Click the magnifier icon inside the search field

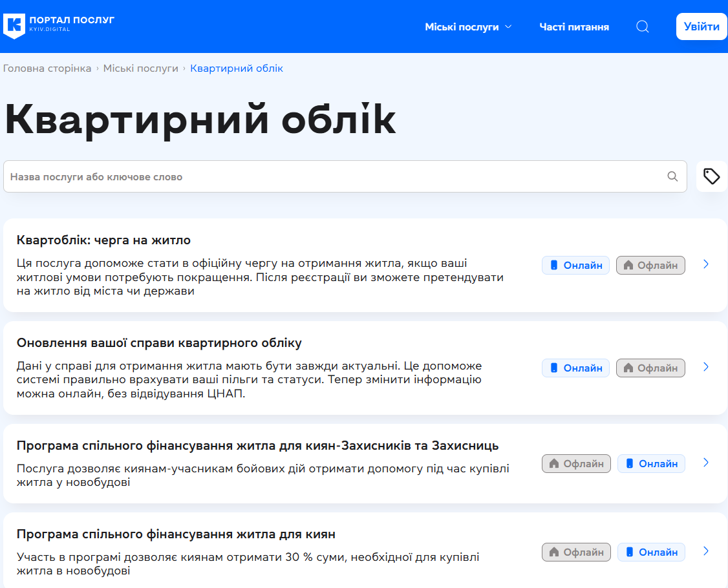click(672, 176)
